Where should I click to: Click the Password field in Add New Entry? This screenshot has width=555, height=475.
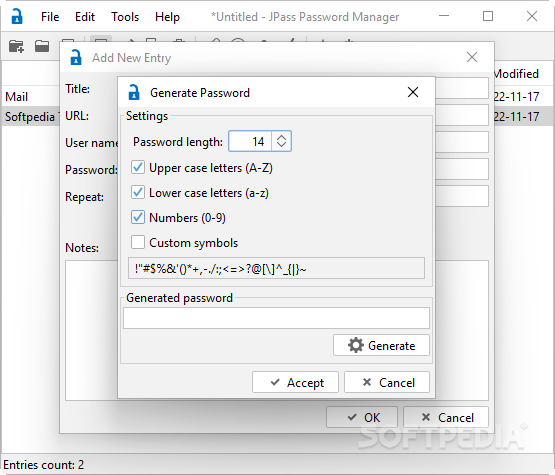point(462,169)
